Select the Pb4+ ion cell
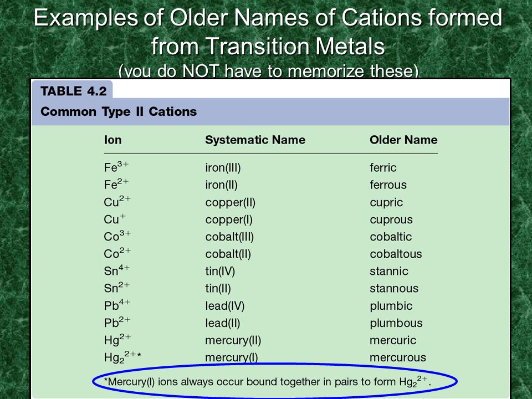532x399 pixels. tap(117, 305)
